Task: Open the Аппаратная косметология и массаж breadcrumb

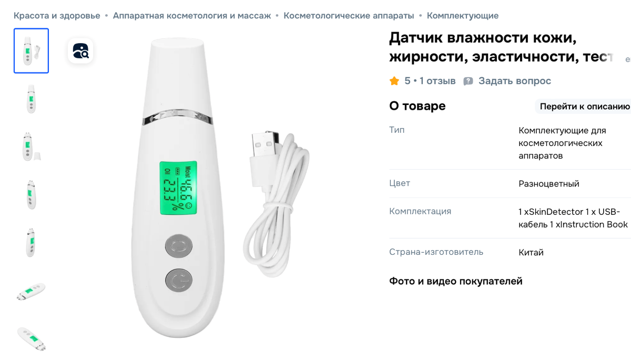Action: coord(192,16)
